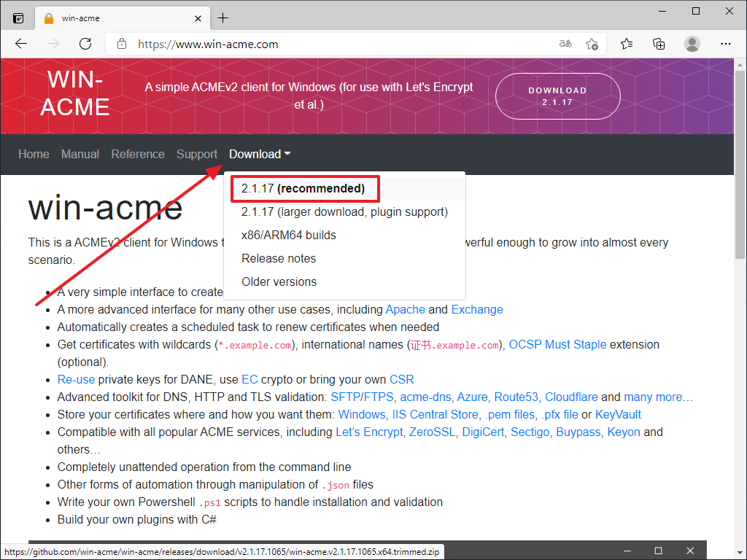Open the tab actions menu icon
The image size is (747, 560).
[18, 18]
